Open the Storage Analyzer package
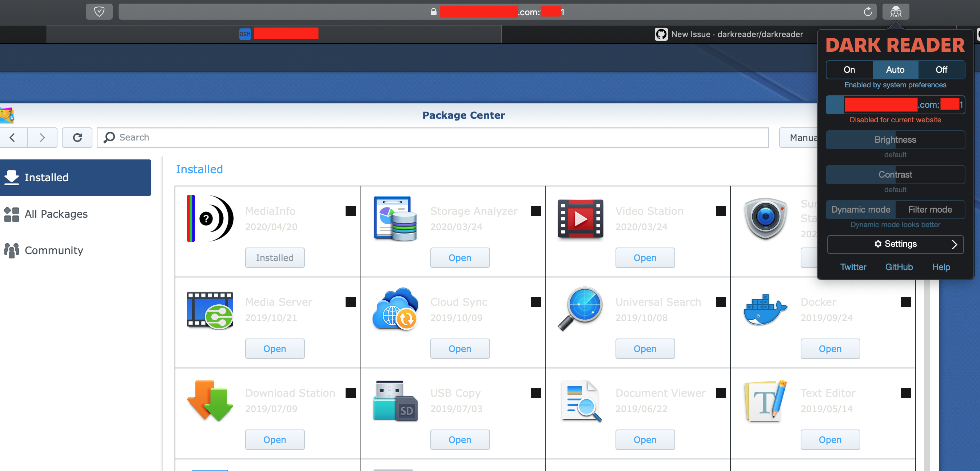Image resolution: width=980 pixels, height=471 pixels. pos(459,258)
